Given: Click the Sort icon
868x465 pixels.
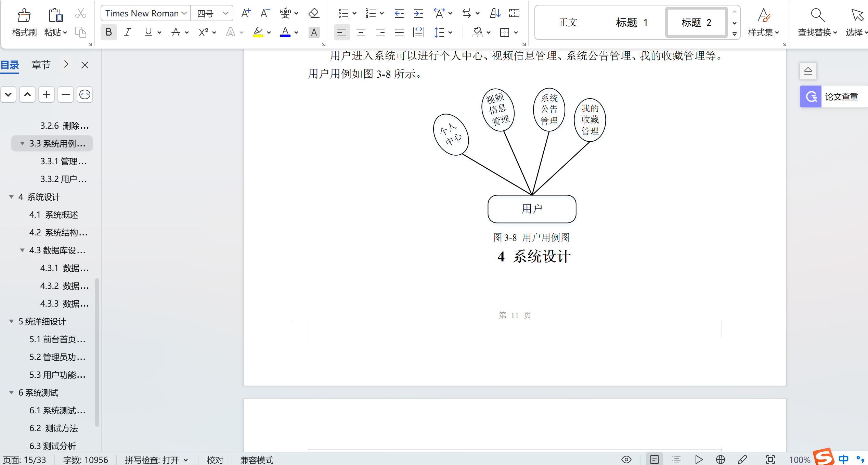Looking at the screenshot, I should click(495, 13).
